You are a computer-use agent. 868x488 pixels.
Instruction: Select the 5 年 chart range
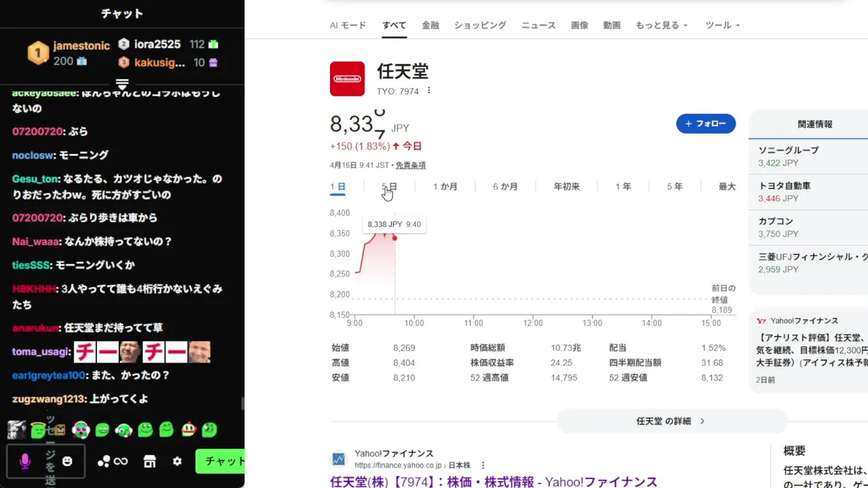coord(674,186)
